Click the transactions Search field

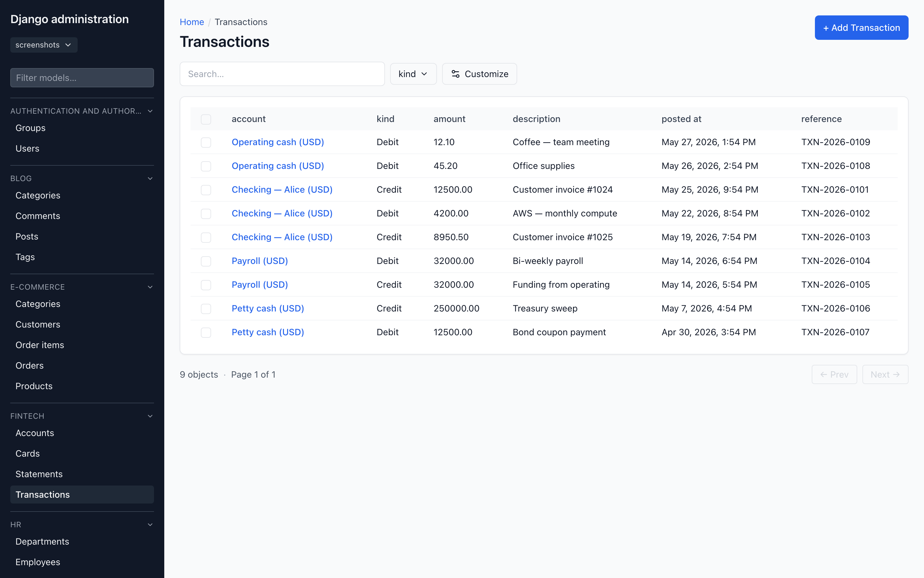tap(282, 74)
